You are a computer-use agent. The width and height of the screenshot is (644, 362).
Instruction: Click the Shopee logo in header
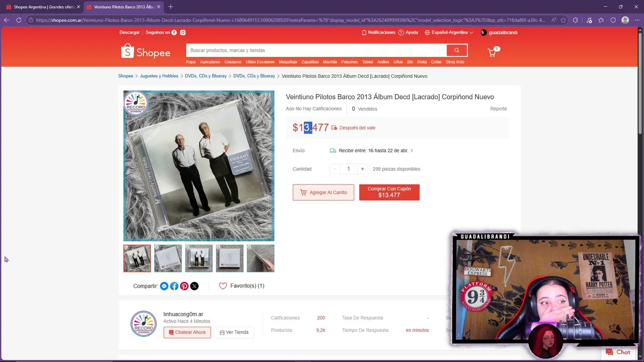click(146, 51)
